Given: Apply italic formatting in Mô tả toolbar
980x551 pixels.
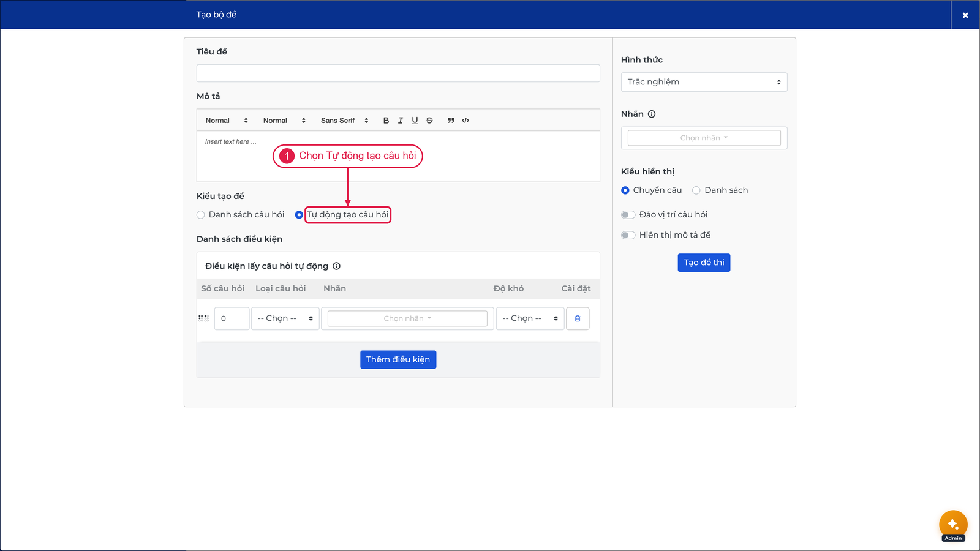Looking at the screenshot, I should (x=401, y=121).
